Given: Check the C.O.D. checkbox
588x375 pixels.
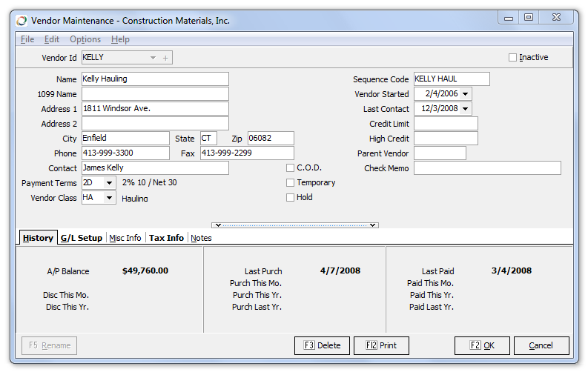Looking at the screenshot, I should (290, 168).
